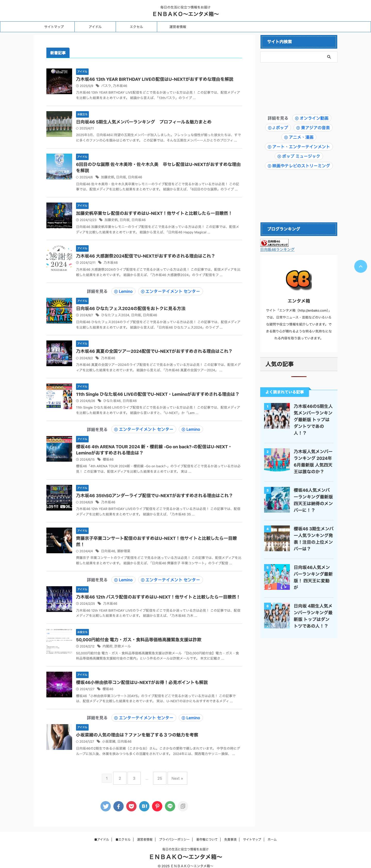Open 11th Single ひなた坂46 LIVE article title
This screenshot has height=868, width=371.
(157, 394)
